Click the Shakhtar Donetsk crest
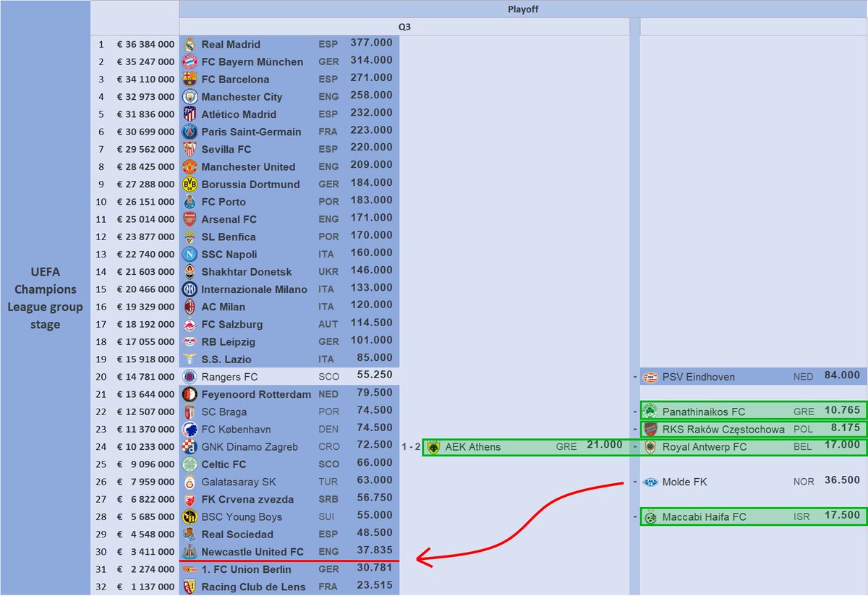The width and height of the screenshot is (868, 596). (x=190, y=271)
